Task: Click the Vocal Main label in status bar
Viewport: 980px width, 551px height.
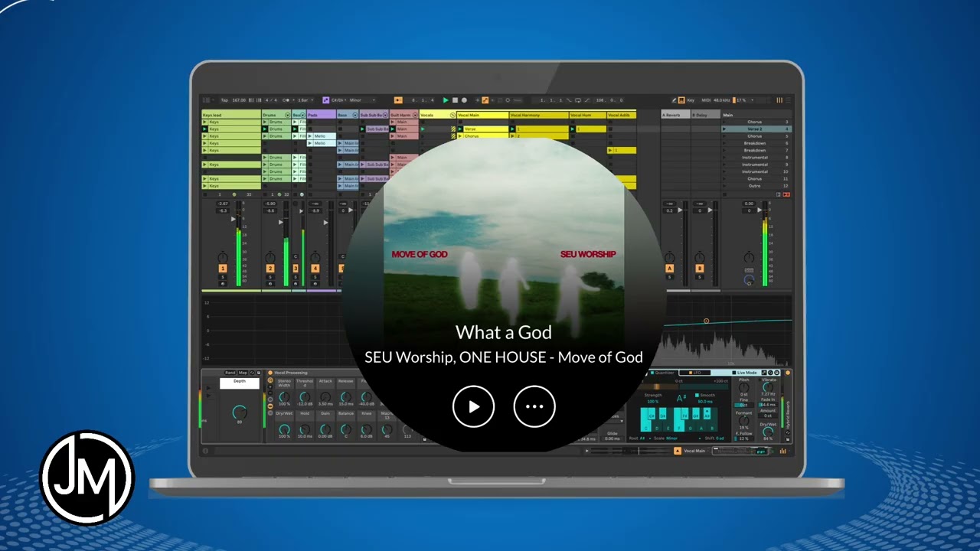Action: point(694,451)
